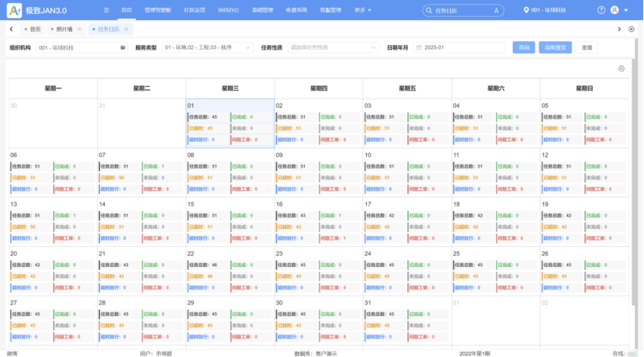The image size is (644, 357).
Task: Toggle the menu collapse icon beside 首页
Action: coord(106,10)
